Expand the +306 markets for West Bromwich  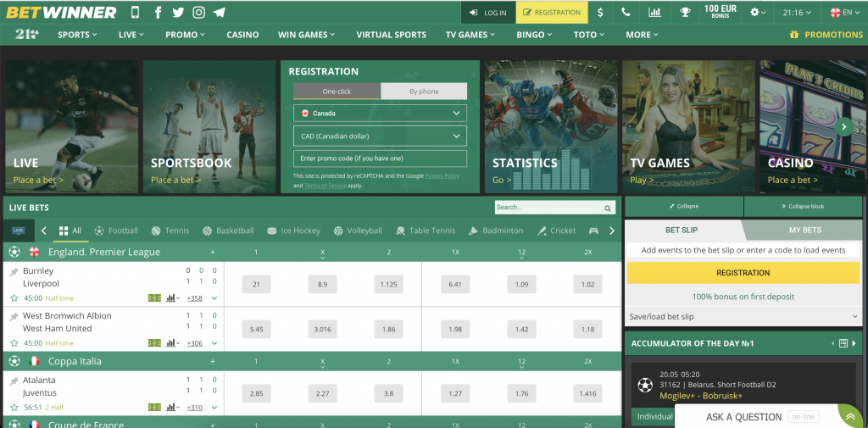pyautogui.click(x=194, y=342)
